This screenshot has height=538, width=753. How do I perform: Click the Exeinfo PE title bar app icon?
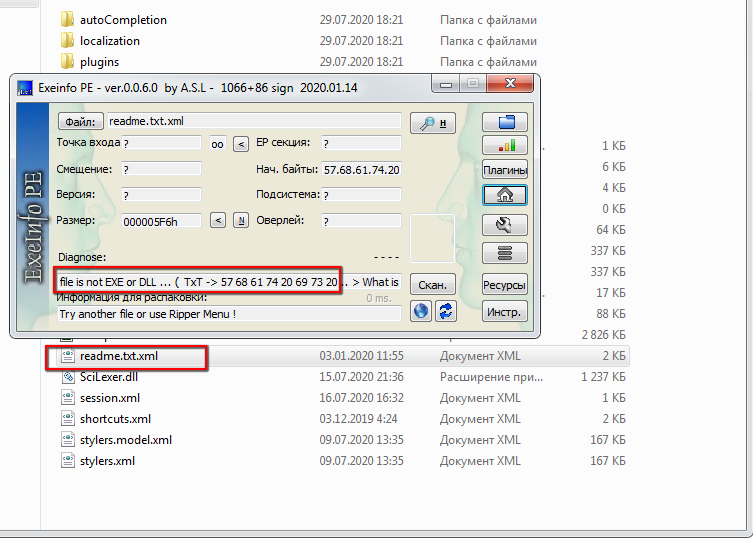[25, 88]
